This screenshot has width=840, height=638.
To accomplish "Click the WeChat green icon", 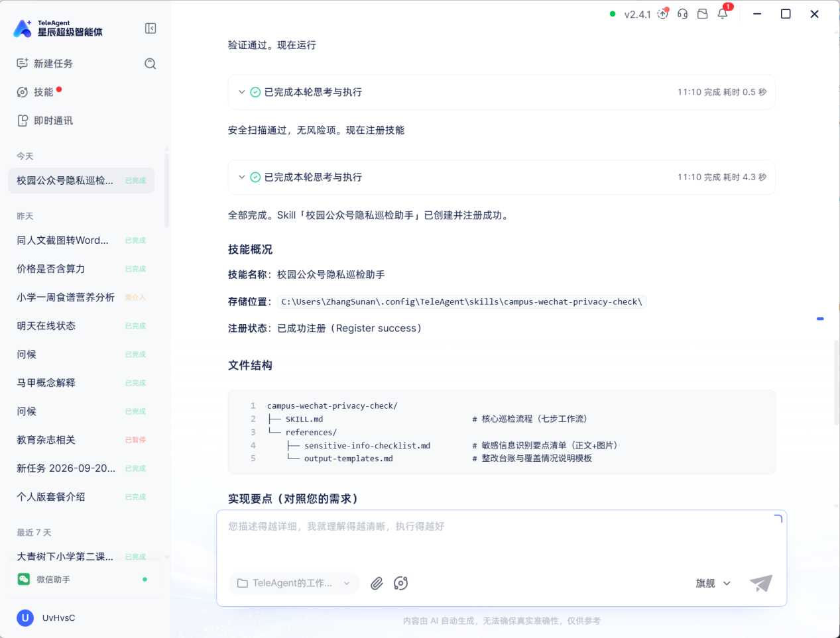I will pyautogui.click(x=24, y=580).
